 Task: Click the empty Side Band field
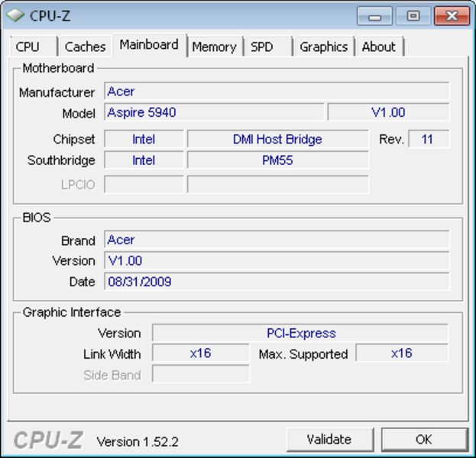201,374
